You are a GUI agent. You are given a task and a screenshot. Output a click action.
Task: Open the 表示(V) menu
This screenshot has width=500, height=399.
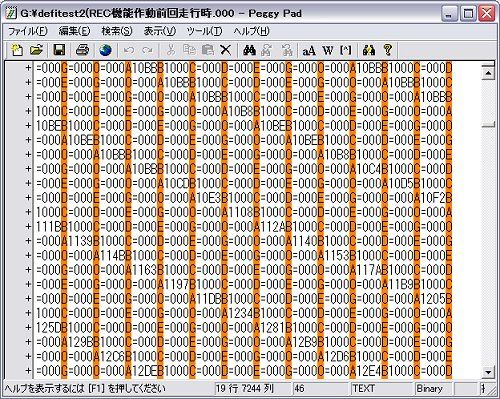160,31
